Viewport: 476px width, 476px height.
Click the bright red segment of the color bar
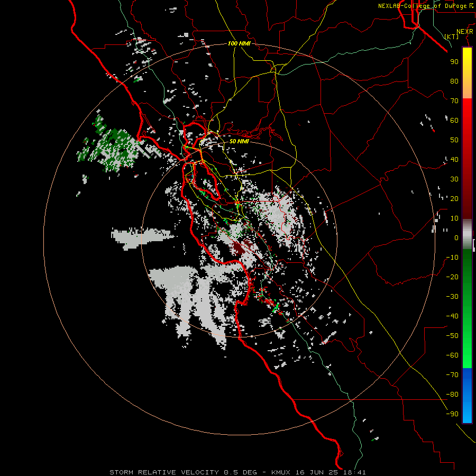(467, 111)
